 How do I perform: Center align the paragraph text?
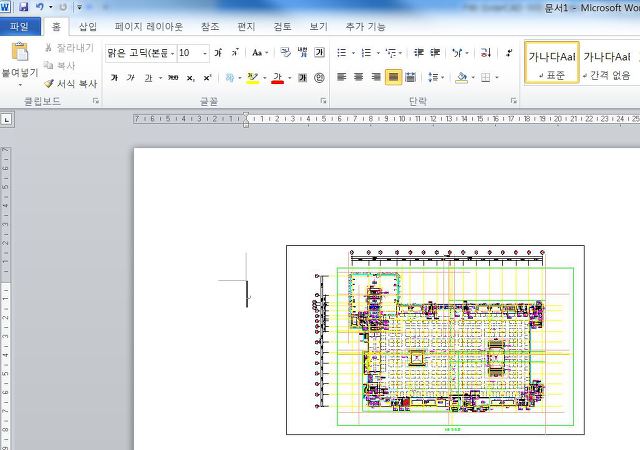pos(359,77)
